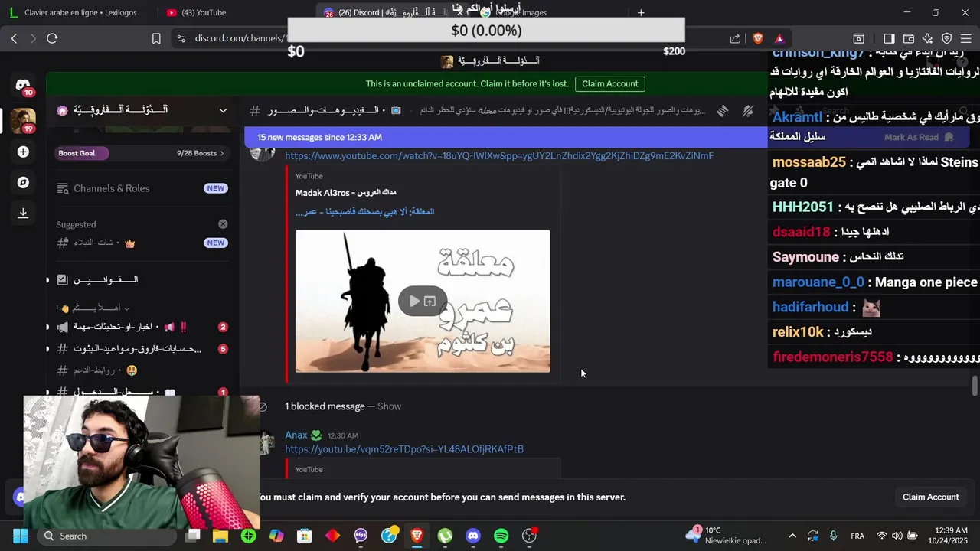Click taskbar Search box
Screen dimensions: 980x551
(x=106, y=536)
